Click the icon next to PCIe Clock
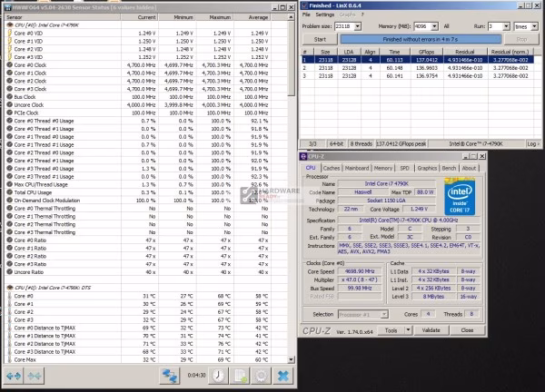This screenshot has height=392, width=545. click(10, 113)
